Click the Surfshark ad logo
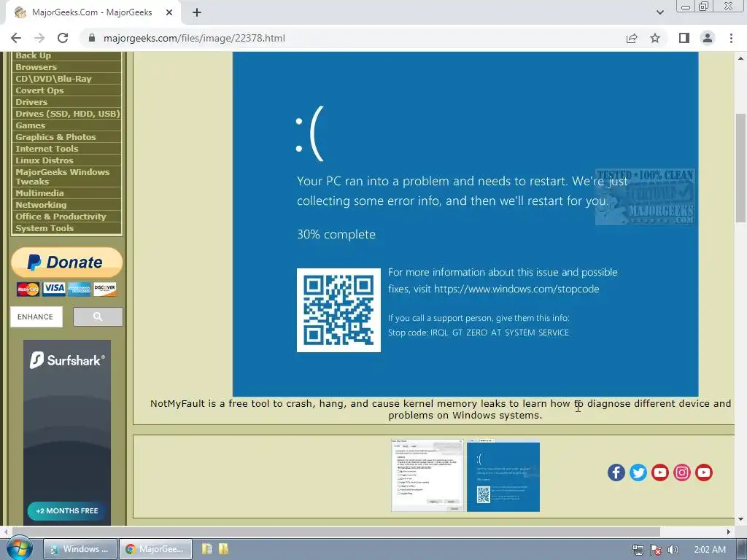The height and width of the screenshot is (560, 747). click(67, 360)
